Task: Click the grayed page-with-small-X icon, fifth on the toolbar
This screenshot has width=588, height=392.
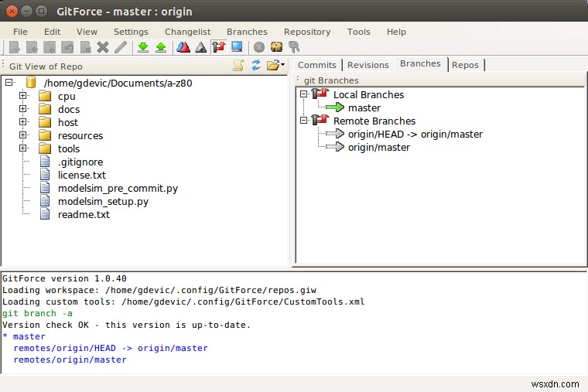Action: pos(86,47)
